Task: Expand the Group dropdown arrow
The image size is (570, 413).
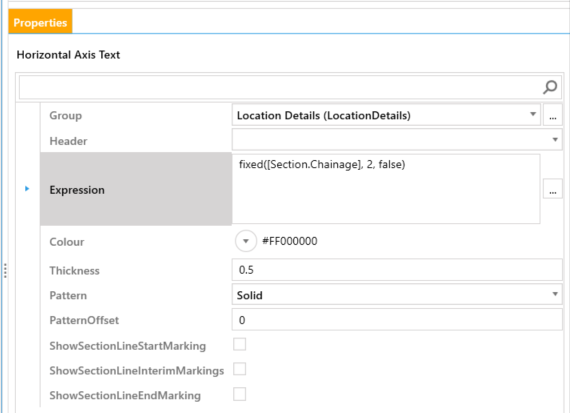Action: pos(533,114)
